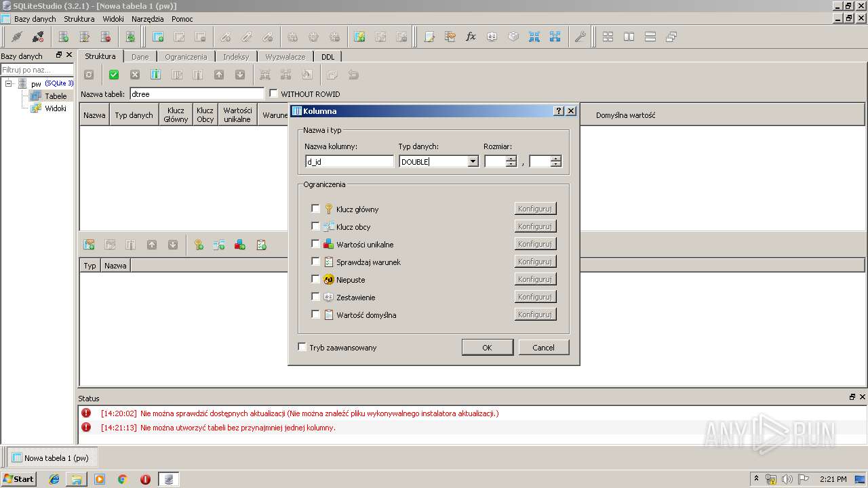Click Konfiguruj button for Klucz główny
Screen dimensions: 868x488
pyautogui.click(x=535, y=209)
